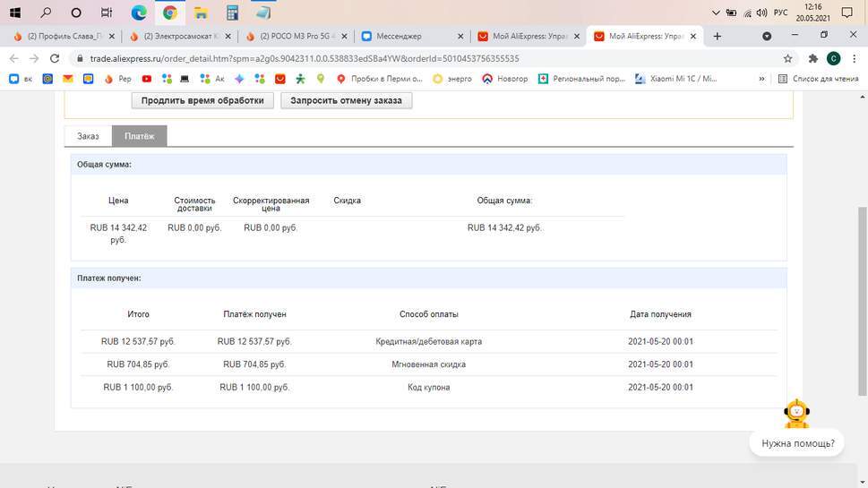
Task: Select the Платёж tab
Action: pyautogui.click(x=139, y=136)
